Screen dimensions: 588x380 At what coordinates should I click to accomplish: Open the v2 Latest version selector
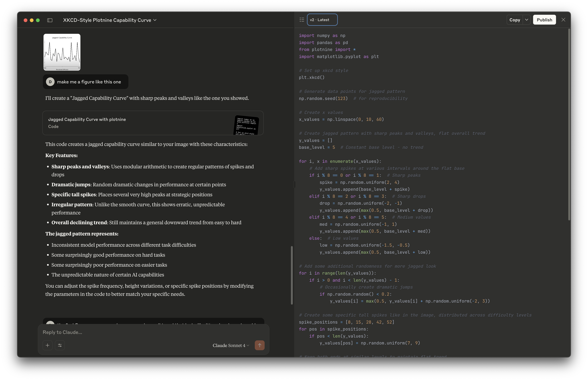point(322,20)
